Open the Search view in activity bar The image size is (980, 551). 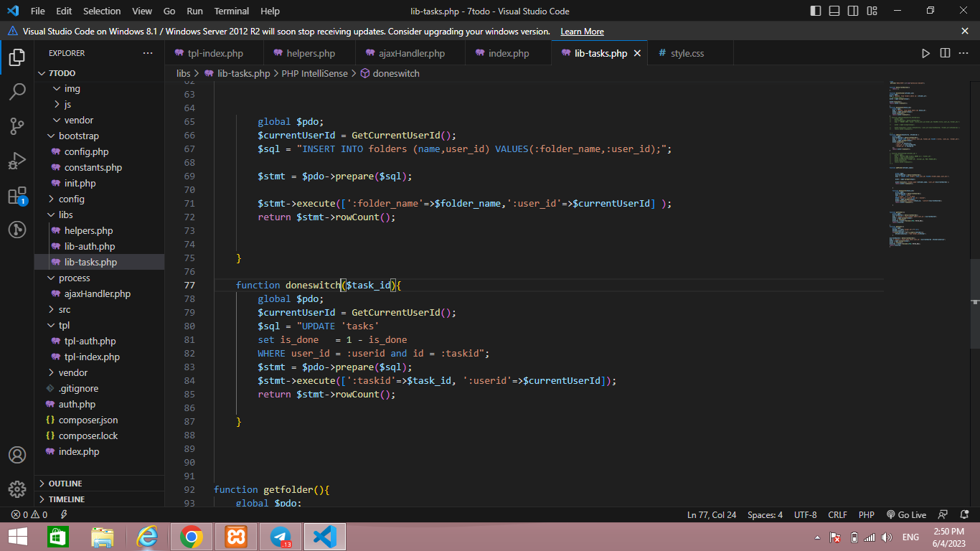point(17,92)
